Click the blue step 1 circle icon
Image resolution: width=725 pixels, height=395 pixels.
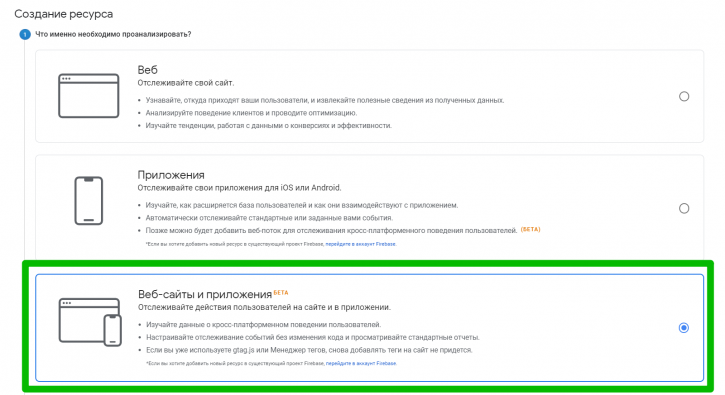click(x=25, y=34)
